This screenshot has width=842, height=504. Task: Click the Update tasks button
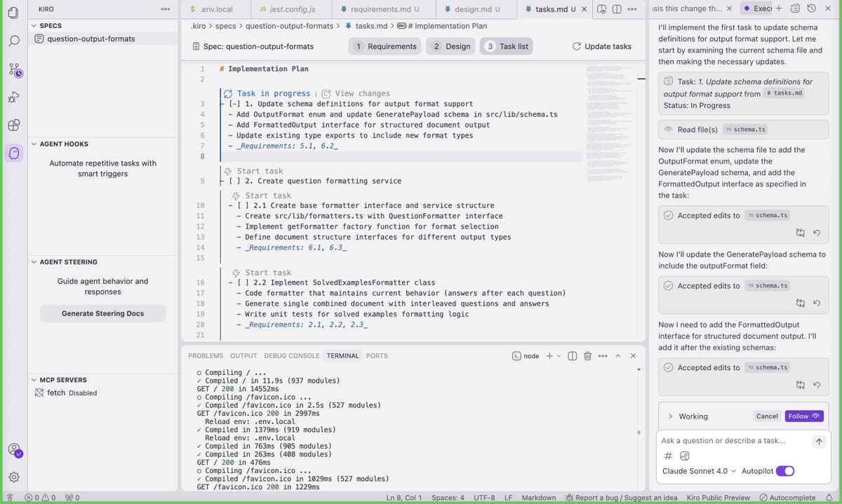coord(601,46)
